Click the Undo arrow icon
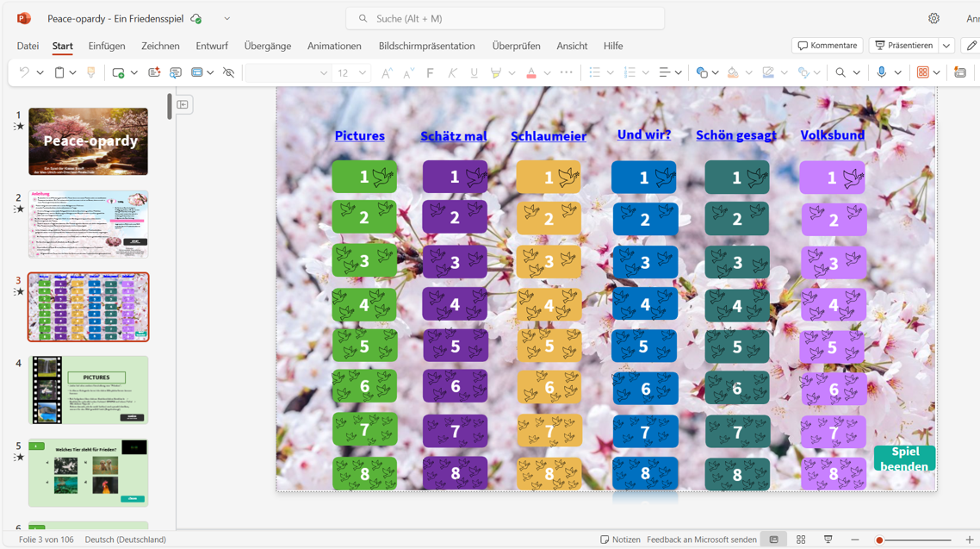The width and height of the screenshot is (980, 549). (x=24, y=73)
